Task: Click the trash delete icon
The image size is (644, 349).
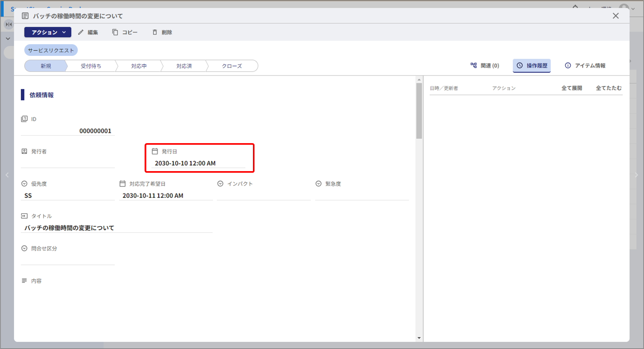Action: coord(155,32)
